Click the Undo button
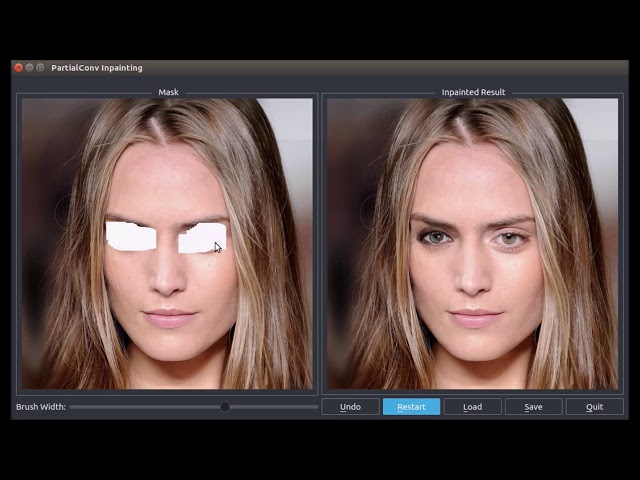This screenshot has width=640, height=480. pos(350,407)
